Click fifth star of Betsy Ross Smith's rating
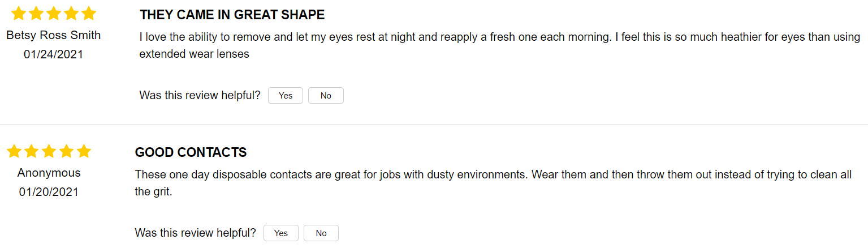Viewport: 868px width, 252px height. tap(89, 14)
